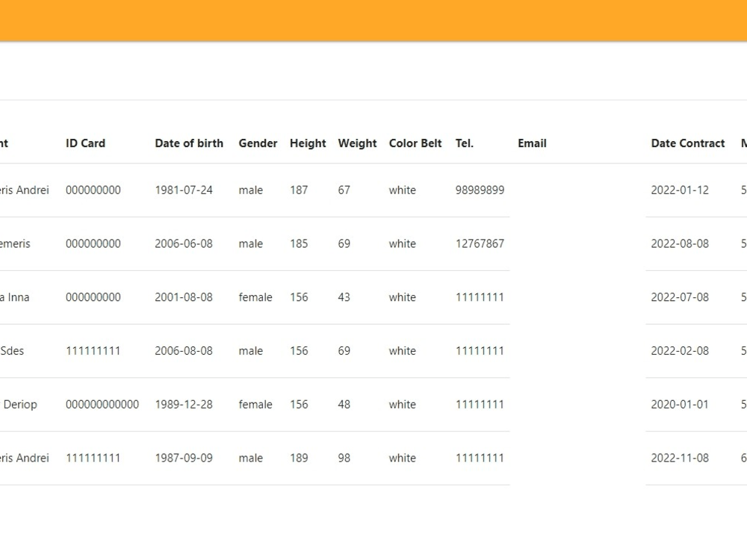Select contract date 2022-01-12
Image resolution: width=747 pixels, height=560 pixels.
(680, 190)
